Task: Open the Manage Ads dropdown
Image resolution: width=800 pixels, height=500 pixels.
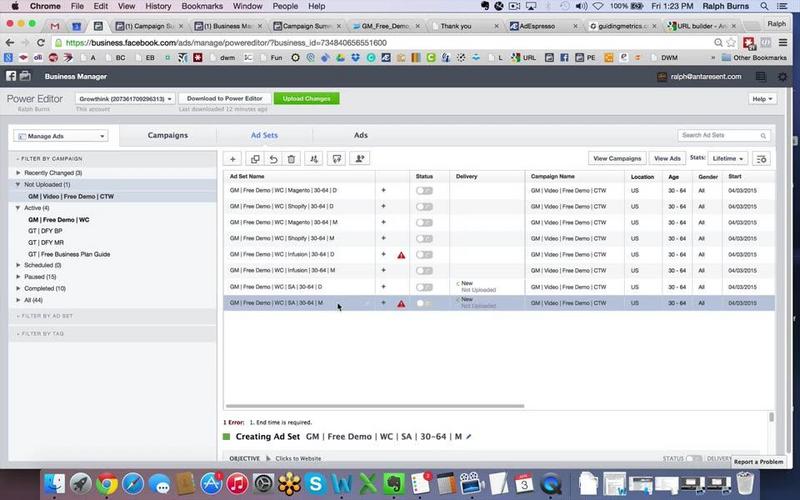Action: [61, 136]
